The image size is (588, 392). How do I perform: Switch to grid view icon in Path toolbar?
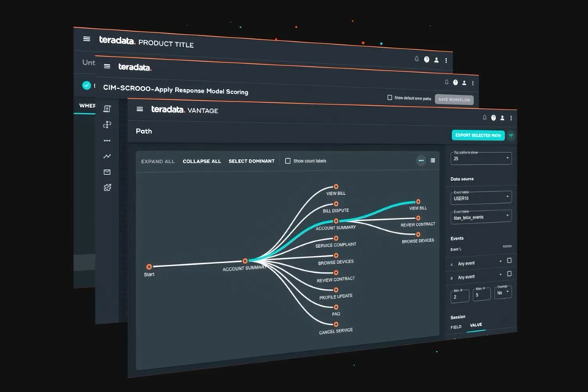point(433,160)
